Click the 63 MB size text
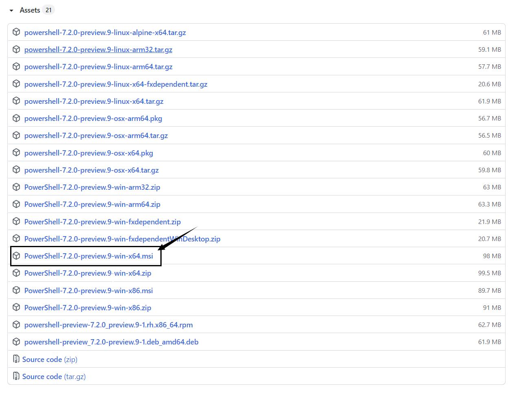This screenshot has width=532, height=397. (x=492, y=187)
